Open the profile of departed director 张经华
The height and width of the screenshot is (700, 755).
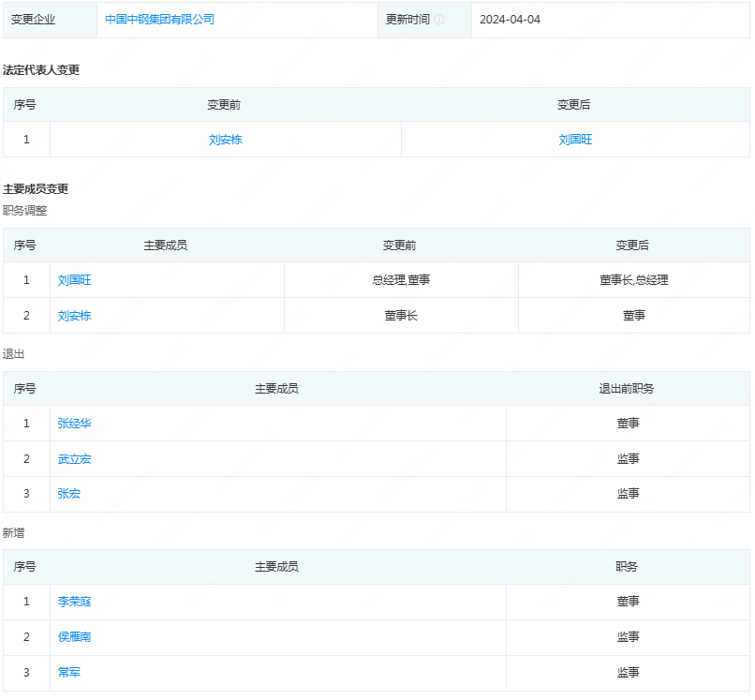(75, 424)
